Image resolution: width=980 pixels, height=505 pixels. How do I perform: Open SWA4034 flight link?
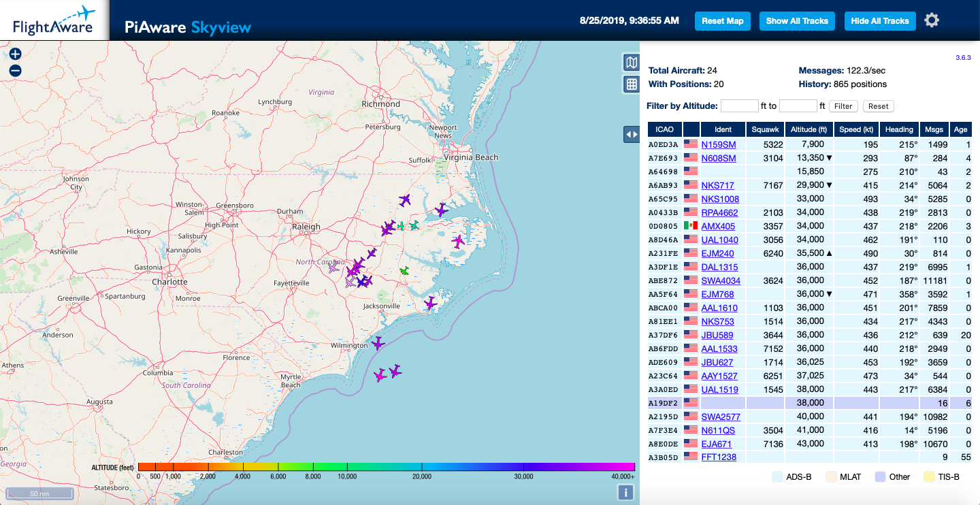(721, 280)
